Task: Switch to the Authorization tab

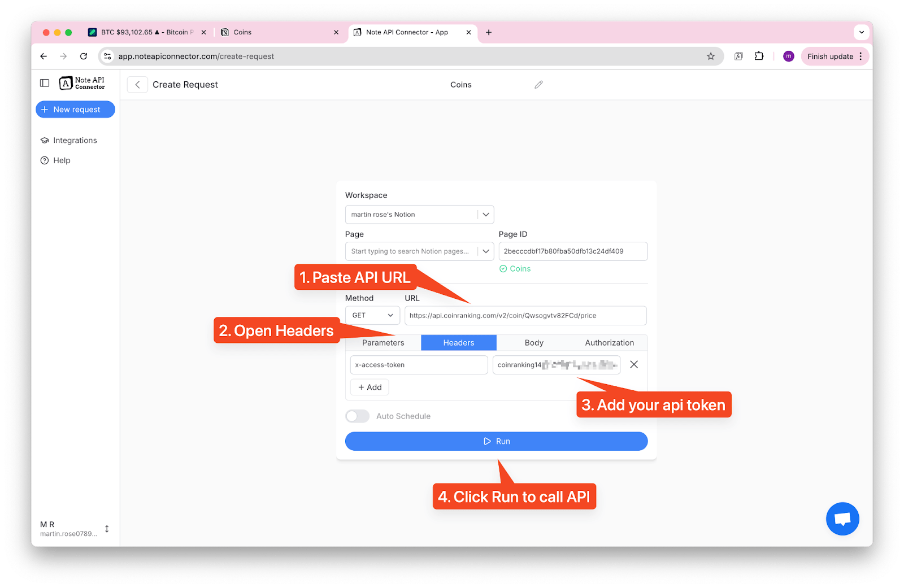Action: [609, 343]
